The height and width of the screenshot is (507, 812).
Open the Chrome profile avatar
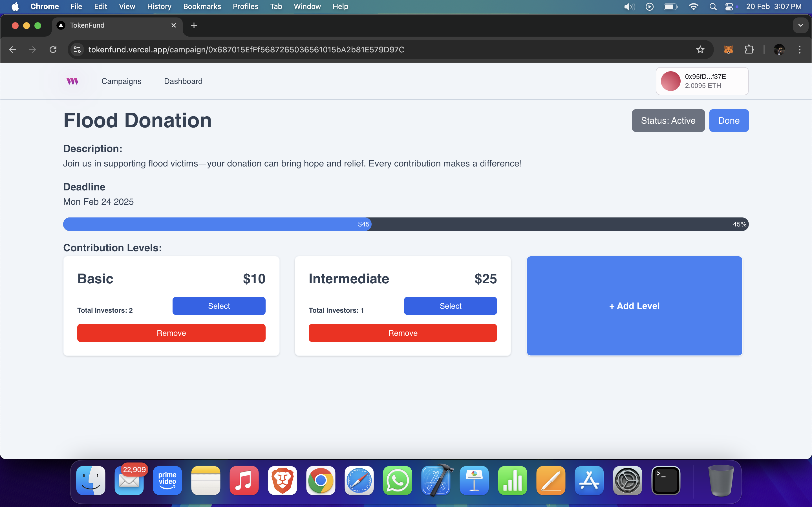click(779, 50)
